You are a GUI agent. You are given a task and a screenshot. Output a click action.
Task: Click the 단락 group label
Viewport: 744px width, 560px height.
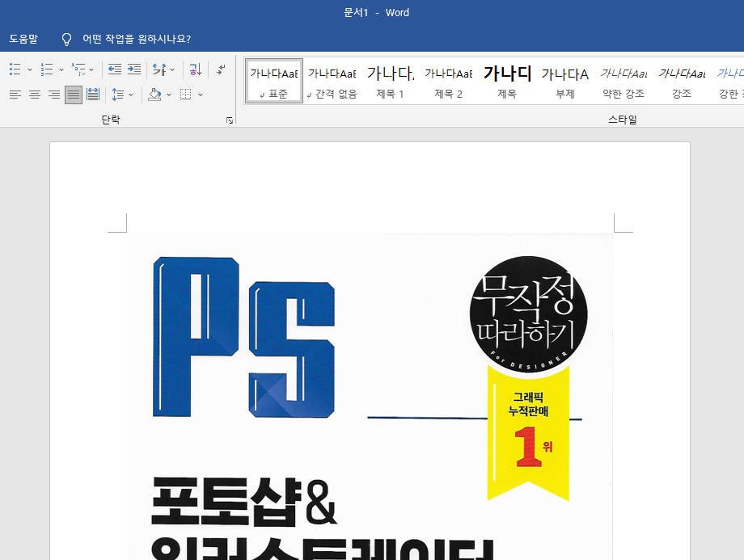[111, 120]
